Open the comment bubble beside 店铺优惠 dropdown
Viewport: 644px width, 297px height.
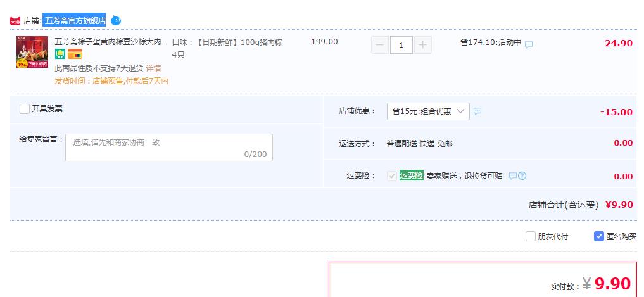(x=477, y=111)
